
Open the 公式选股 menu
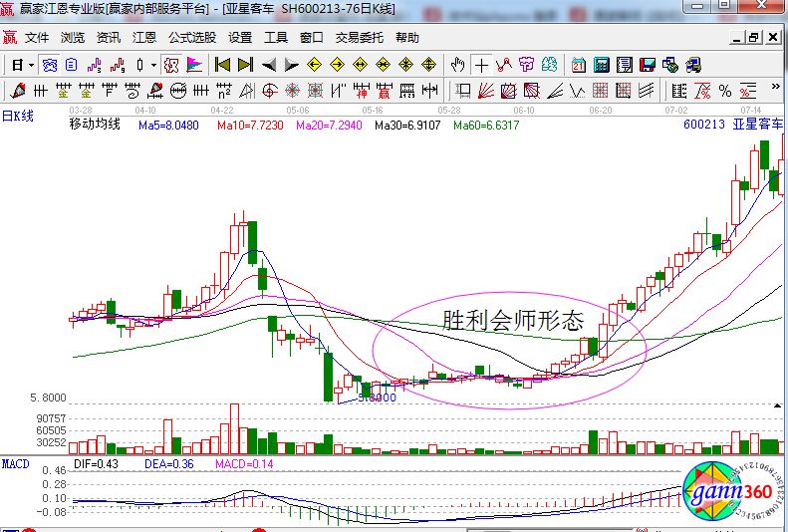pos(191,38)
